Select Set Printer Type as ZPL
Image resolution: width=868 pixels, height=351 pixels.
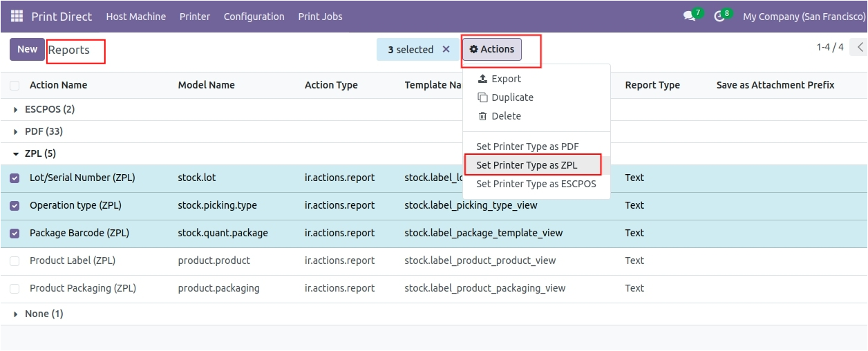[527, 165]
